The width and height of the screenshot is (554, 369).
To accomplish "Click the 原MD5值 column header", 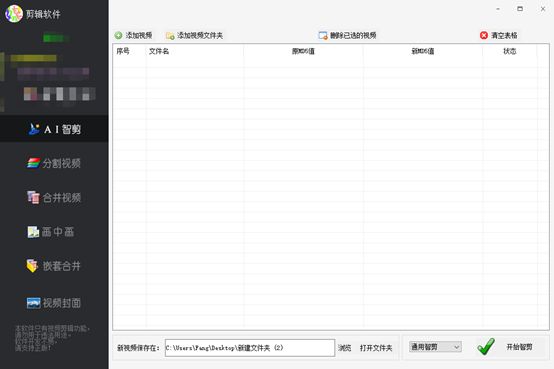I will pos(303,51).
